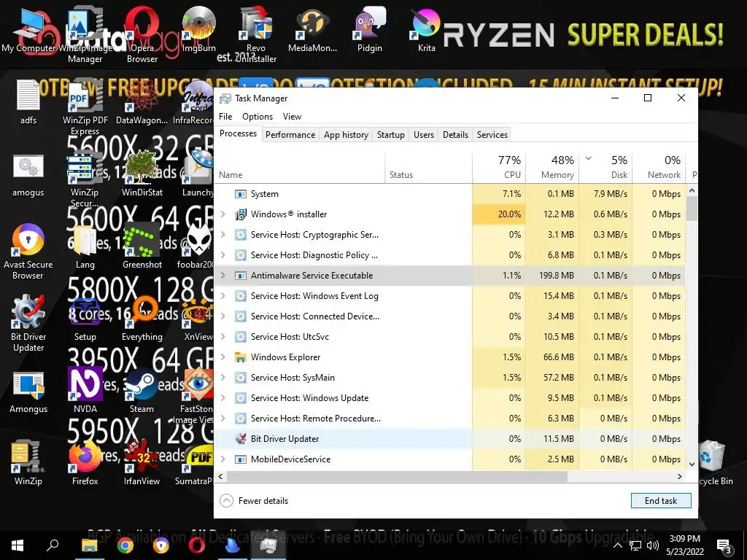This screenshot has width=747, height=560.
Task: Launch Firefox desktop shortcut
Action: [85, 463]
